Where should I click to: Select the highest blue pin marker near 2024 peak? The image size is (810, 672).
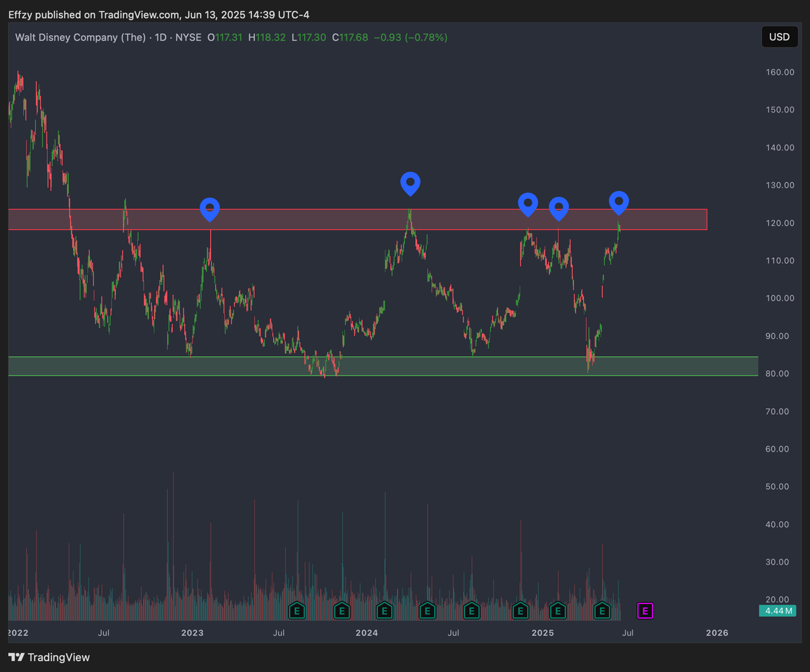[410, 184]
